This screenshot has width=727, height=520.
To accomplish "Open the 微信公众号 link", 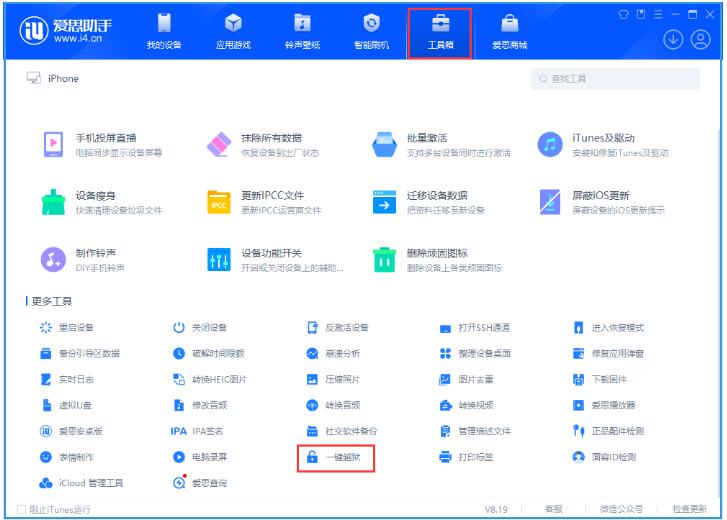I will pyautogui.click(x=622, y=510).
